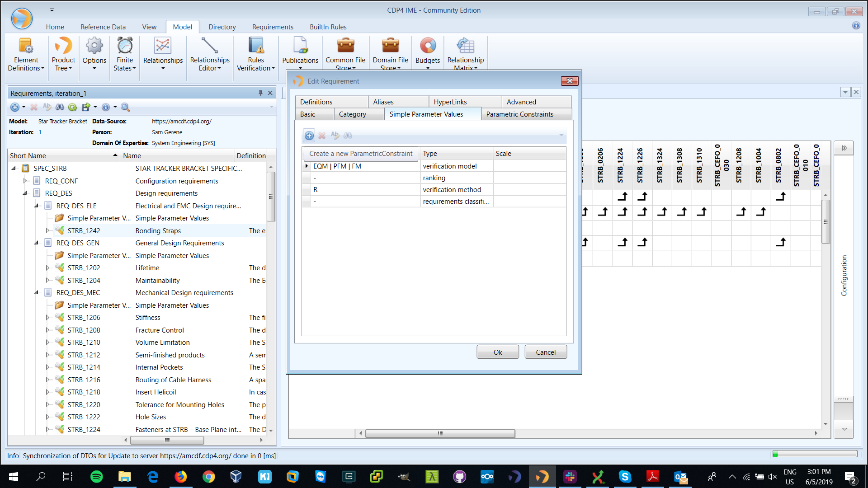Switch to the Parametric Constraints tab
The height and width of the screenshot is (488, 868).
click(x=519, y=114)
